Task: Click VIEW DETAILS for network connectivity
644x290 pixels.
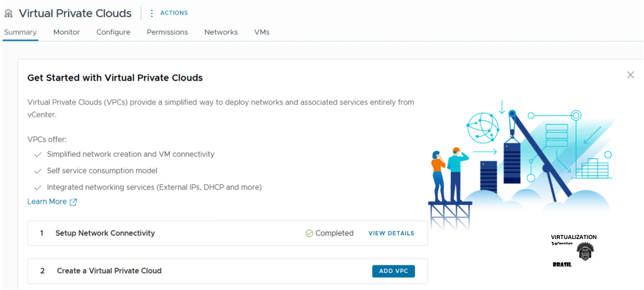Action: tap(391, 233)
